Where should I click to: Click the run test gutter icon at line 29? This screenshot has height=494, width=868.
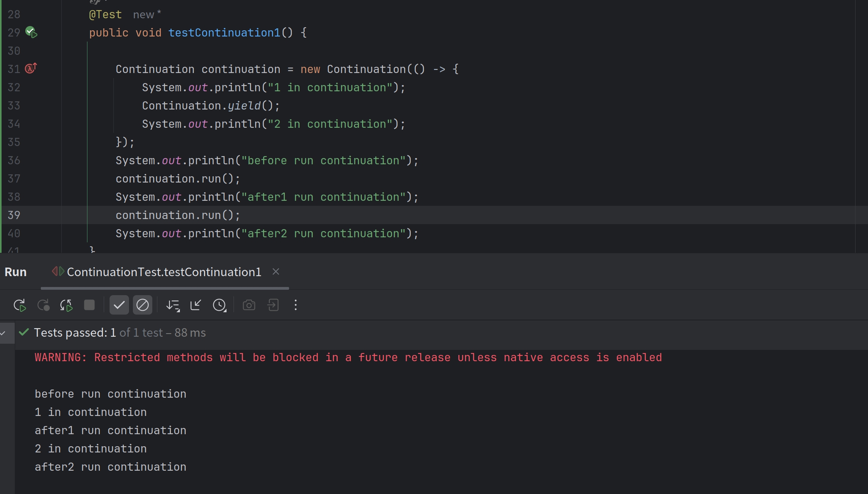pos(31,32)
